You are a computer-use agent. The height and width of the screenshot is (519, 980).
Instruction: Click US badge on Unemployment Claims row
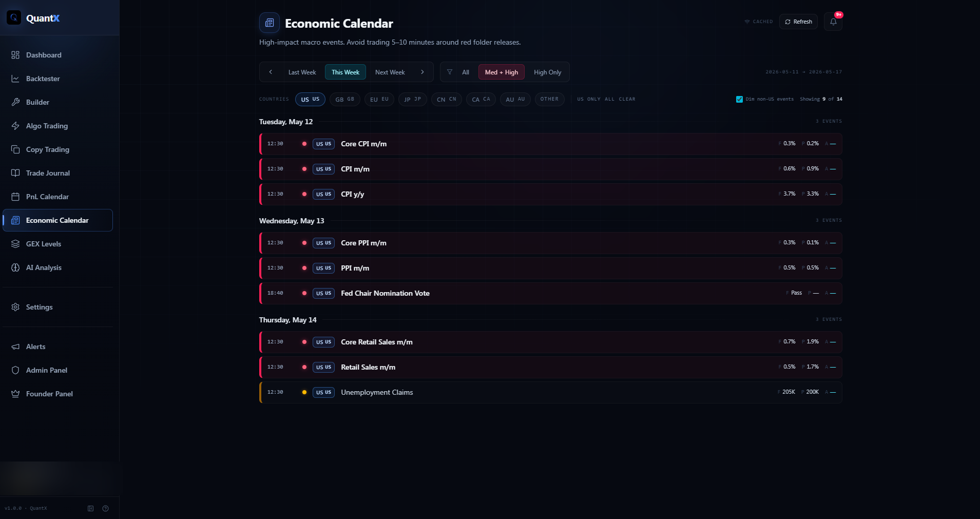323,392
